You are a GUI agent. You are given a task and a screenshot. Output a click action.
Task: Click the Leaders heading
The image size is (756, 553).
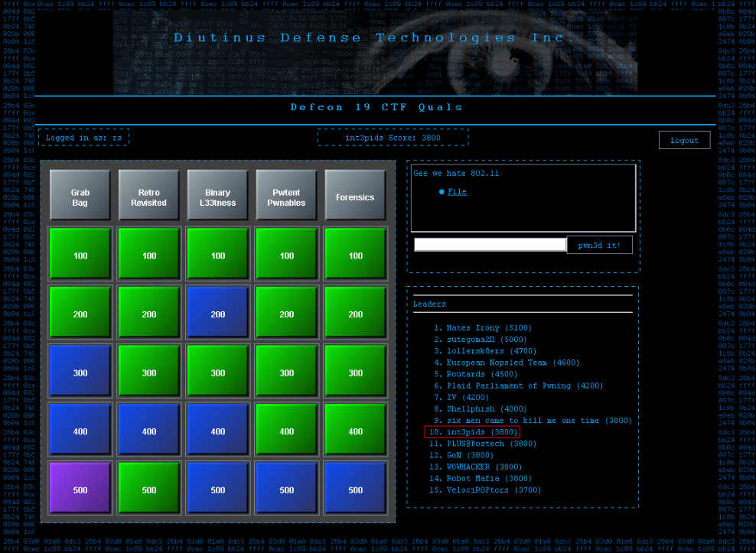[x=429, y=304]
